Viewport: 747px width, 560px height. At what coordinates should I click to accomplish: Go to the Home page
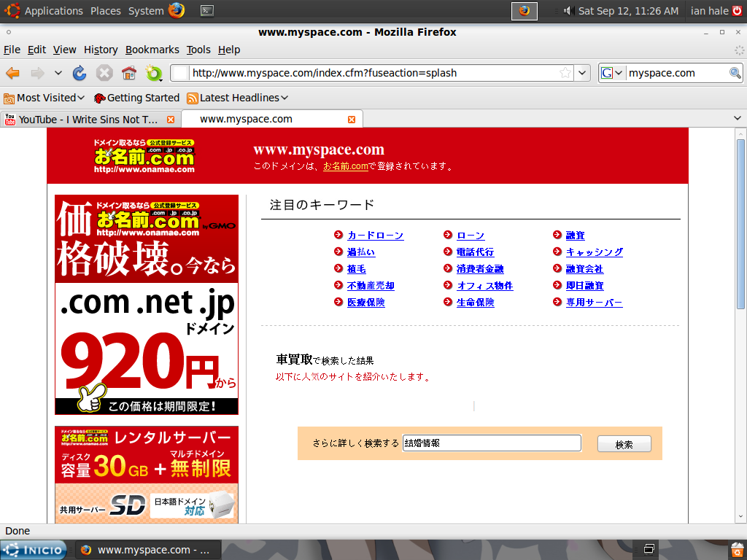click(129, 73)
